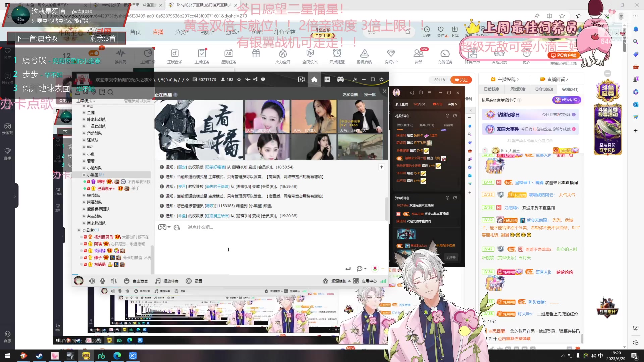Switch to the 钻粉(241) tab
This screenshot has width=644, height=362.
pyautogui.click(x=570, y=89)
